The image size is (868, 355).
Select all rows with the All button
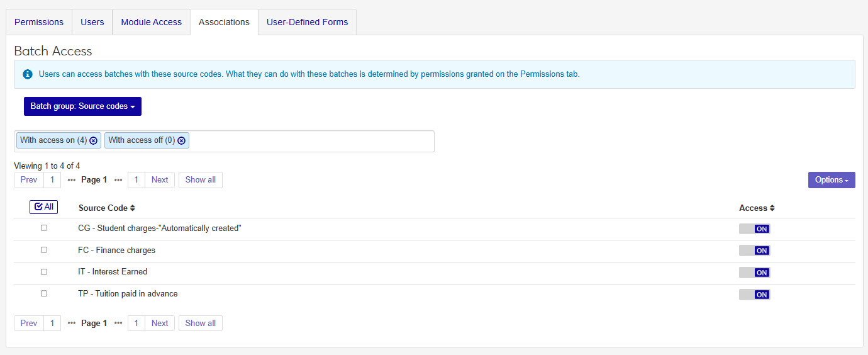43,207
